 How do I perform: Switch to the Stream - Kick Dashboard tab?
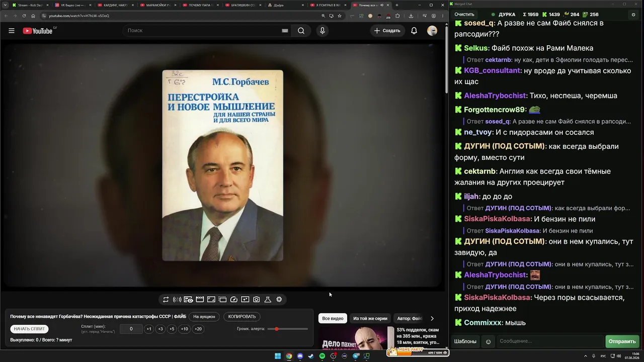(30, 5)
